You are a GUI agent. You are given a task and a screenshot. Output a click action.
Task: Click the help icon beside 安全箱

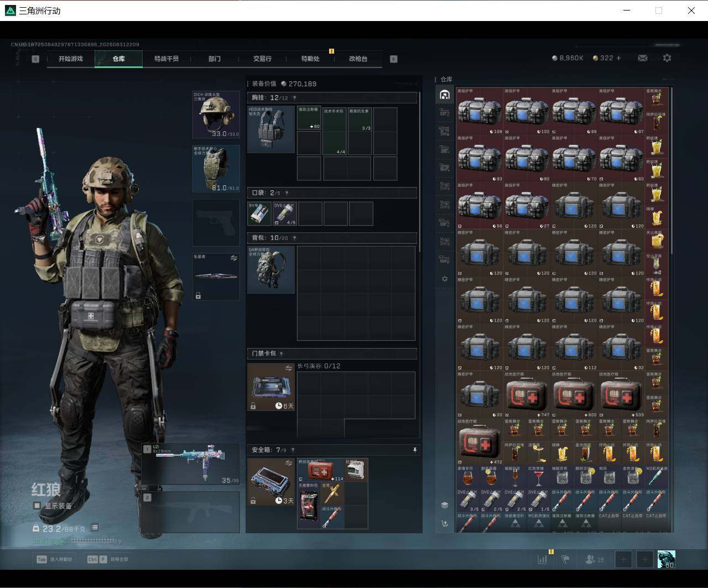tap(293, 450)
